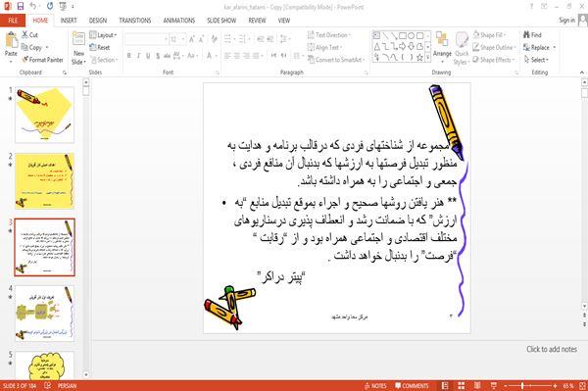Click the zoom in plus button
Screen dimensions: 588x391
pyautogui.click(x=555, y=385)
